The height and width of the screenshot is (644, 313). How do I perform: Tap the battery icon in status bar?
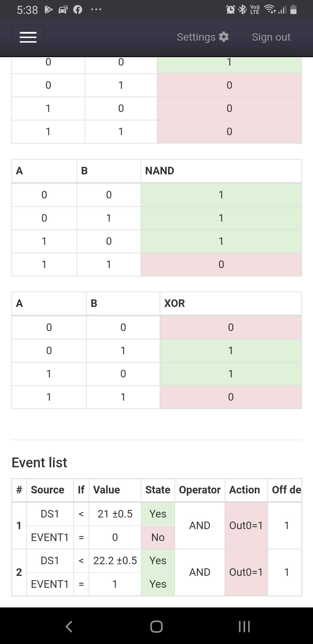(293, 10)
